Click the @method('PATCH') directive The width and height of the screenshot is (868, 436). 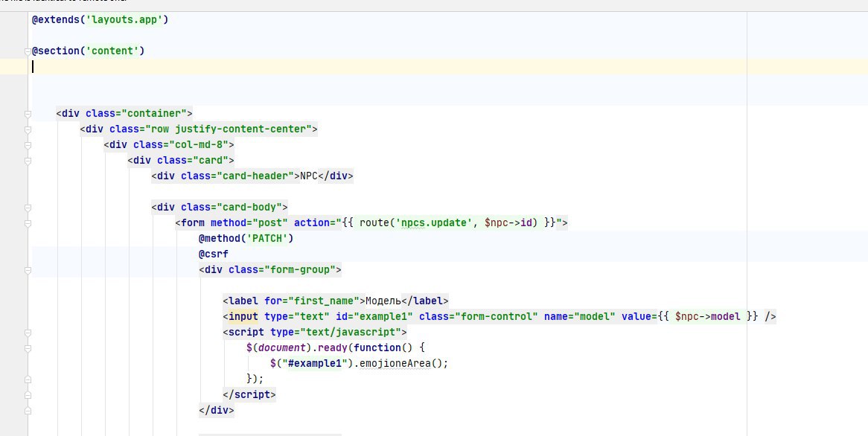pos(246,239)
